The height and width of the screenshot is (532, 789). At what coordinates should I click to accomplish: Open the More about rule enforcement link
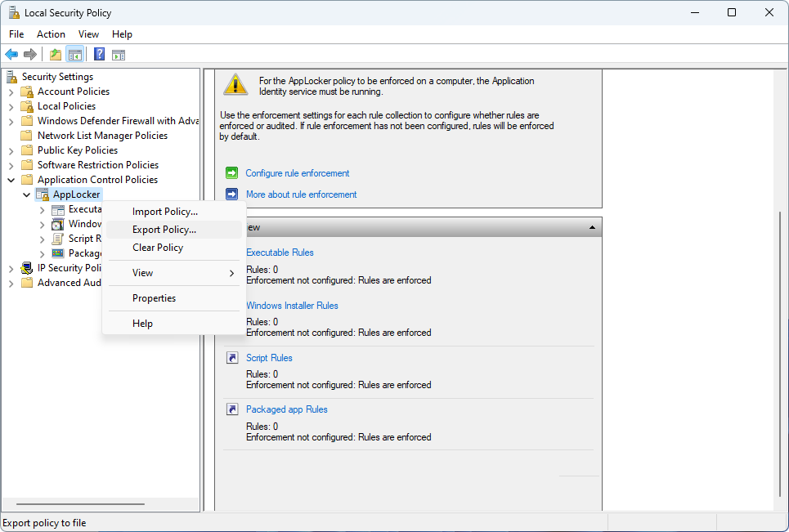pyautogui.click(x=301, y=194)
